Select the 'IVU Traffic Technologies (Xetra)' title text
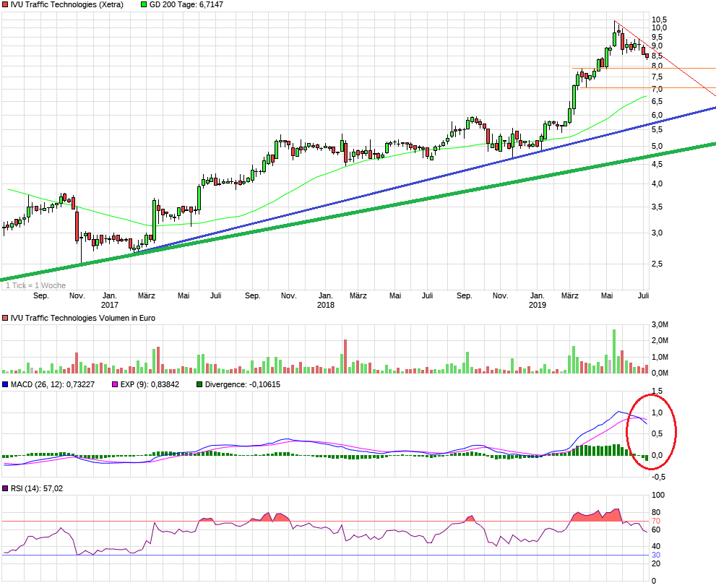 [x=66, y=4]
